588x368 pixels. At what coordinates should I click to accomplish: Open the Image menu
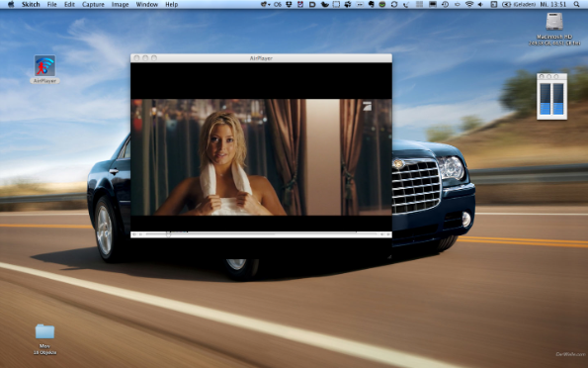click(x=120, y=5)
